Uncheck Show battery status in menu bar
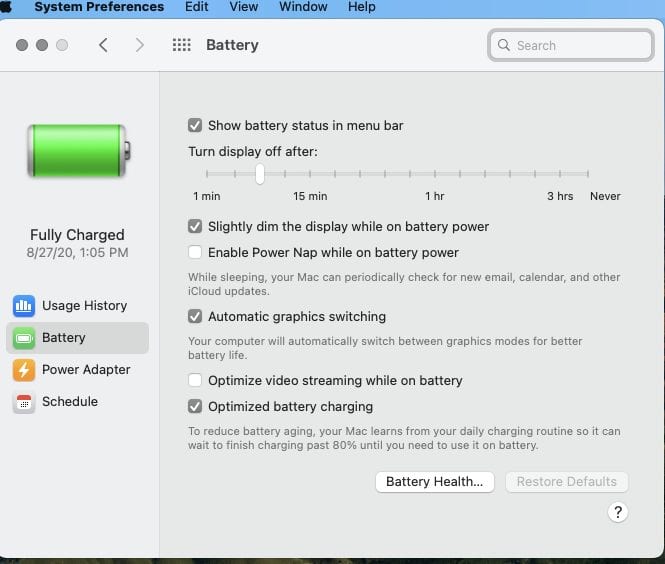The image size is (665, 564). coord(195,126)
